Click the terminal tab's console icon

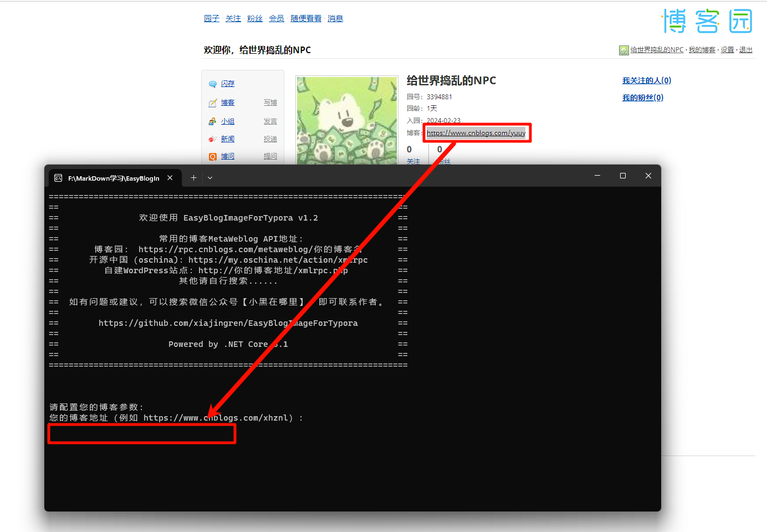(x=58, y=178)
